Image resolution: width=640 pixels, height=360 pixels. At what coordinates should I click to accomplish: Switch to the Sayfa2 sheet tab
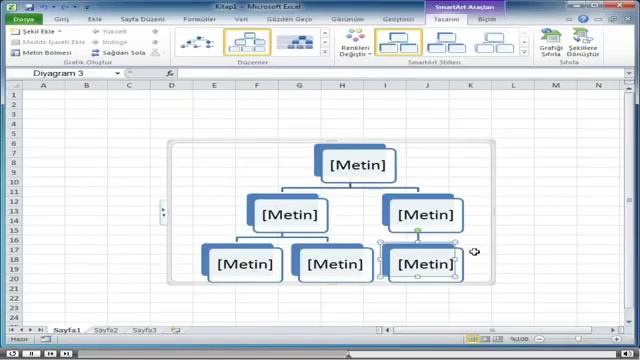click(x=106, y=330)
